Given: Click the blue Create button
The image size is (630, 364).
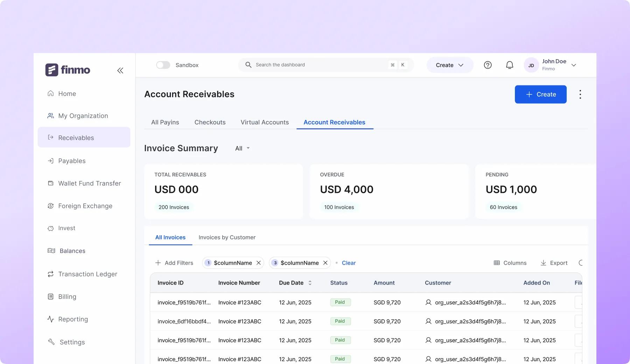Looking at the screenshot, I should 540,94.
